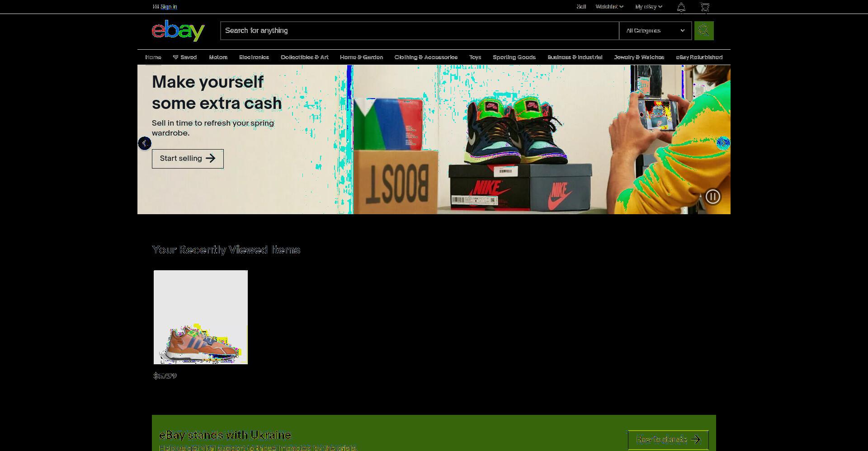Open Business & Industrial category

coord(575,57)
